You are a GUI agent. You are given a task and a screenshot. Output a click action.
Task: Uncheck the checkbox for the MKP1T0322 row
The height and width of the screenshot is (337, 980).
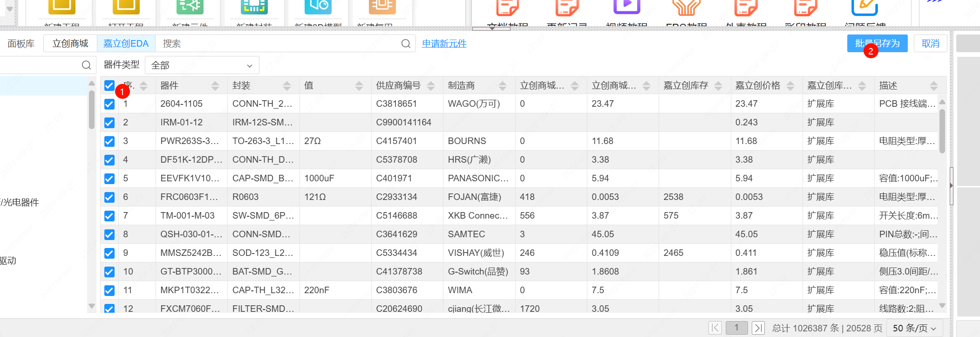pyautogui.click(x=109, y=290)
